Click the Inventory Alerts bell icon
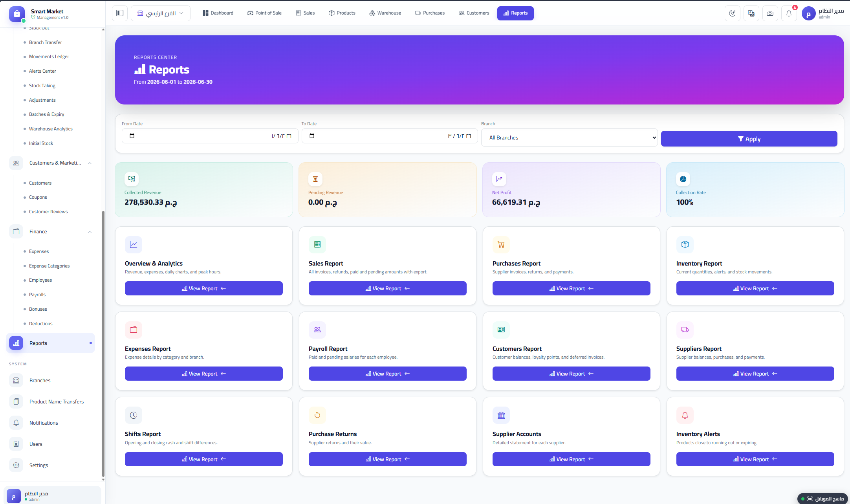Image resolution: width=850 pixels, height=504 pixels. (685, 415)
